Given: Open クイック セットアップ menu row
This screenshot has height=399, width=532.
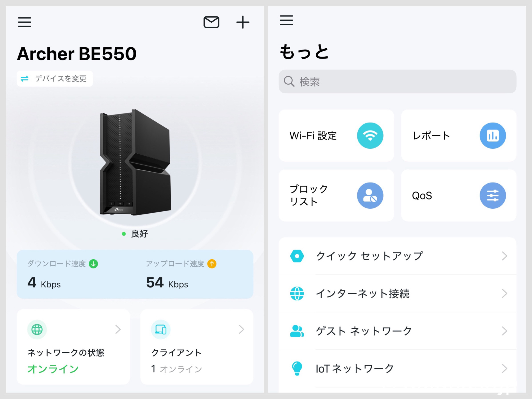Looking at the screenshot, I should coord(397,256).
